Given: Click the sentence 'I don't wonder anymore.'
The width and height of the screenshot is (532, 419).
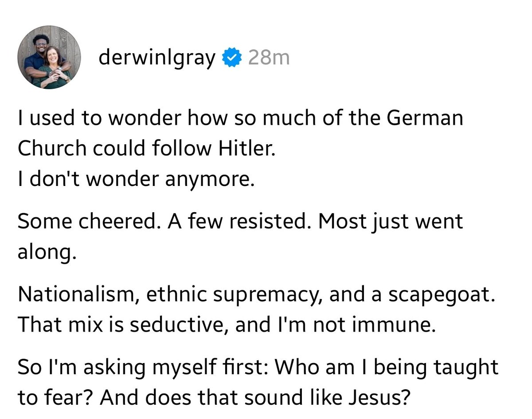Looking at the screenshot, I should (x=136, y=180).
